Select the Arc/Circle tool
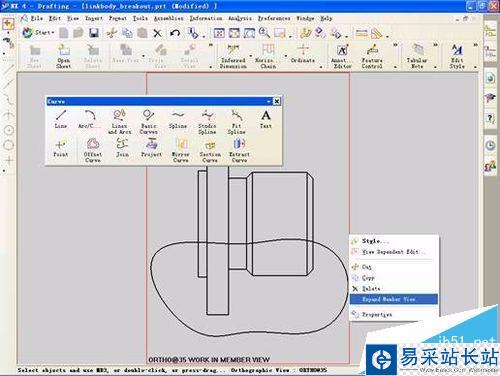This screenshot has width=500, height=376. tap(88, 119)
